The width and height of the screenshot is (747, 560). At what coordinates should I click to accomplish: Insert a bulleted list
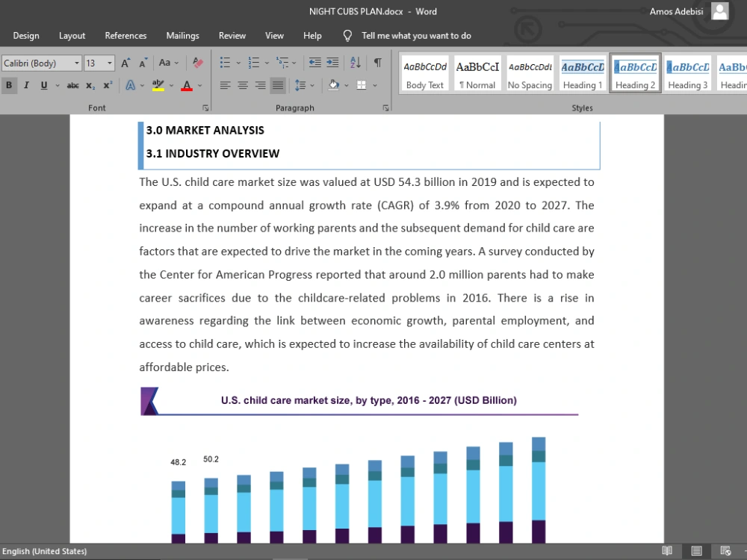225,63
